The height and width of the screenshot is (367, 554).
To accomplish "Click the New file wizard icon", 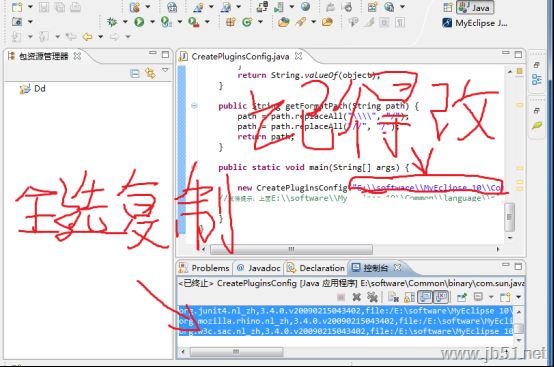I will [17, 7].
